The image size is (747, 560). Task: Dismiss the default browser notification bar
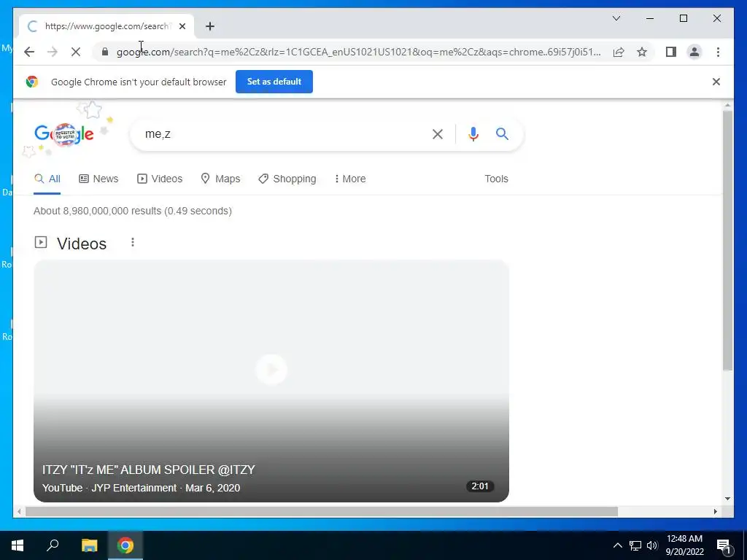716,82
